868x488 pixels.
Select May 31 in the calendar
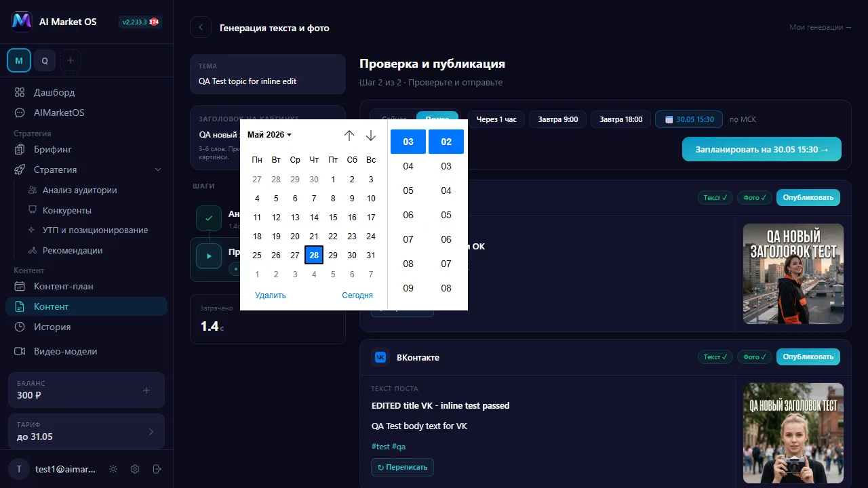(x=371, y=256)
